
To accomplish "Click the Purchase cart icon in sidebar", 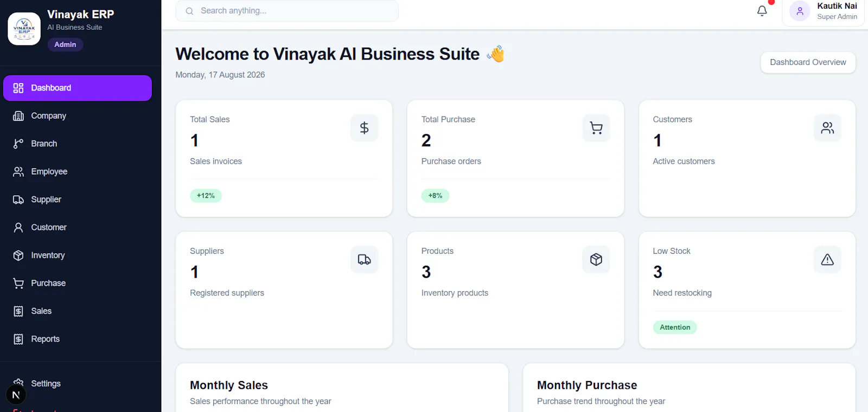I will pos(18,284).
